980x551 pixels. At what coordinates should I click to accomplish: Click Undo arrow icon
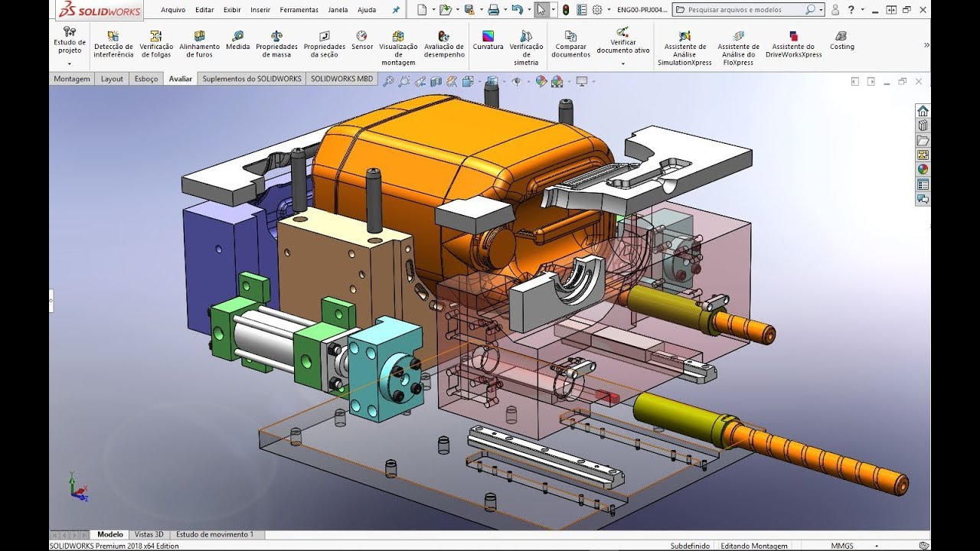(518, 10)
